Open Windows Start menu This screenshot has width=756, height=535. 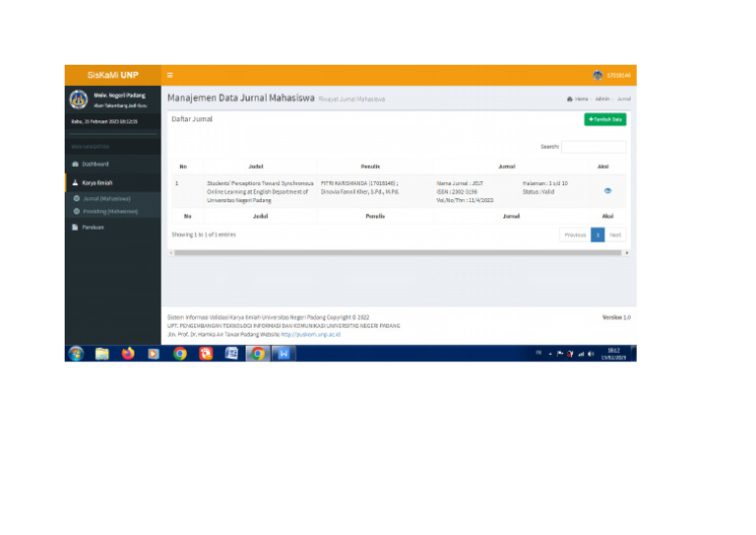(76, 354)
